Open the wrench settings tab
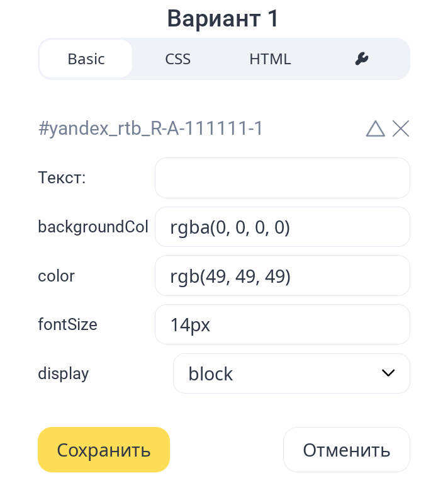Screen dimensions: 448x495 point(361,59)
